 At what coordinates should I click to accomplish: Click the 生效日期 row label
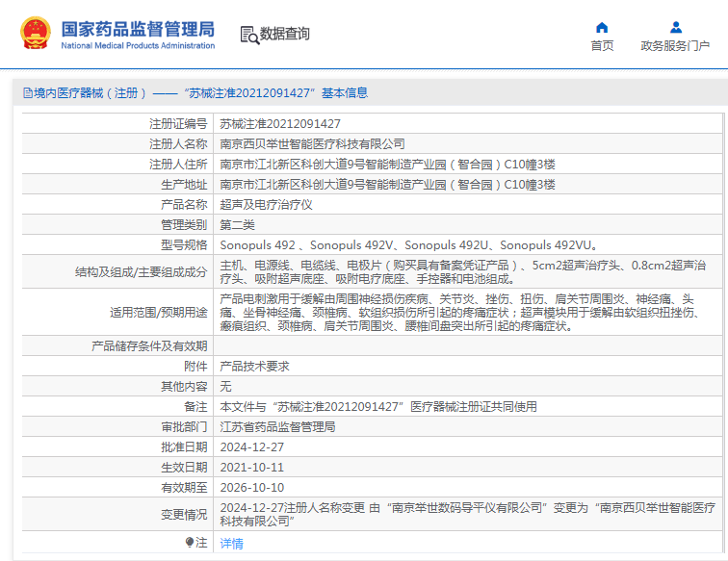click(184, 468)
